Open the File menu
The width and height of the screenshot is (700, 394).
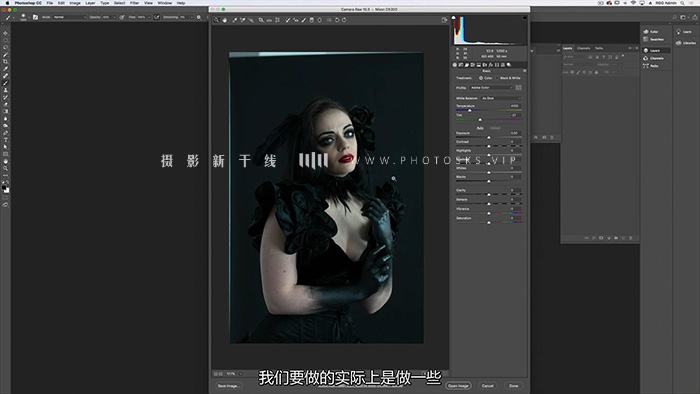(x=50, y=3)
